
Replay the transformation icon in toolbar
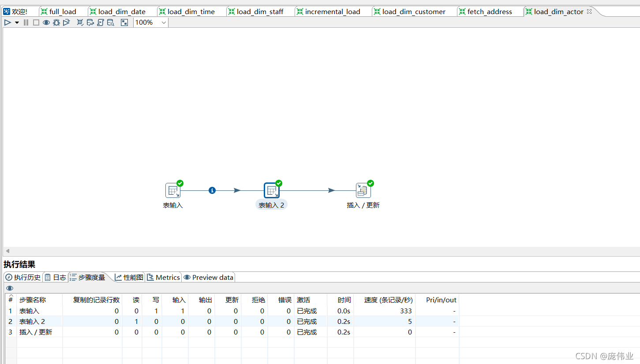pos(67,22)
